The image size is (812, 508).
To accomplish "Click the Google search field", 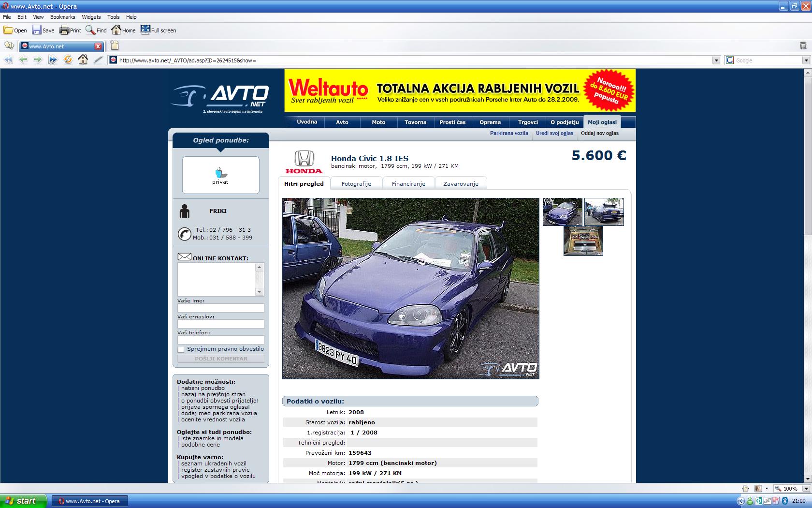I will tap(768, 60).
